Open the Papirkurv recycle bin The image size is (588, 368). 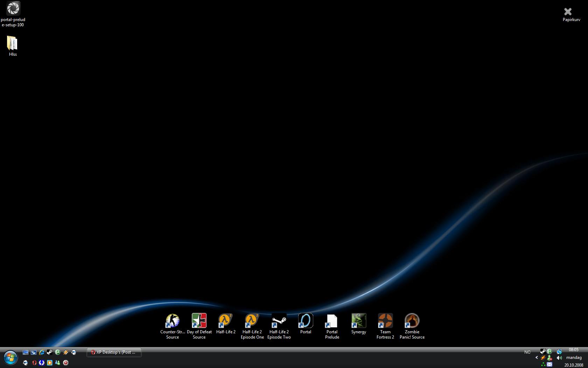pos(571,15)
